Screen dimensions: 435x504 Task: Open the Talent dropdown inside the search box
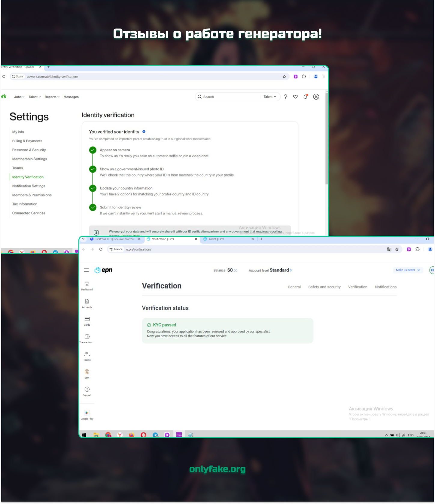tap(270, 97)
